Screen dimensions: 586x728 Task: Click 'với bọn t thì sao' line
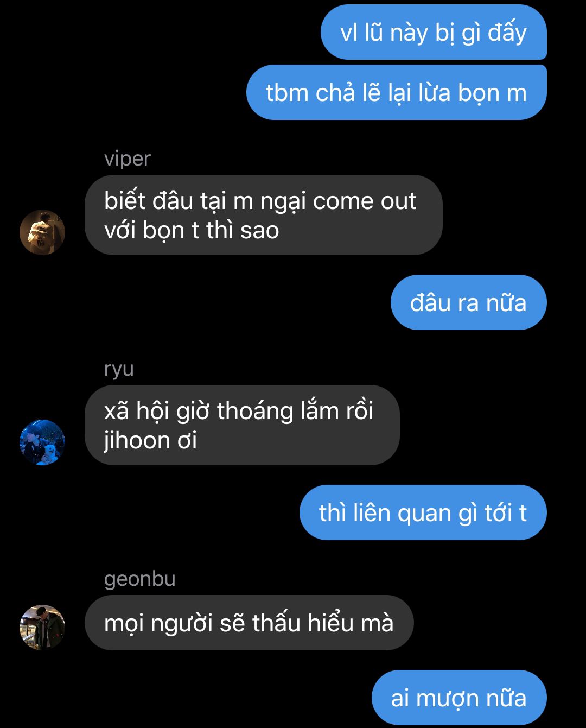[192, 230]
